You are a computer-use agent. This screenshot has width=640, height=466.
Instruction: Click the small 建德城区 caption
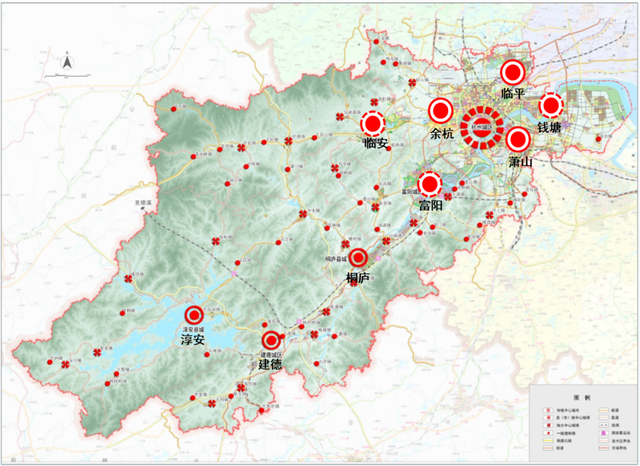[271, 354]
